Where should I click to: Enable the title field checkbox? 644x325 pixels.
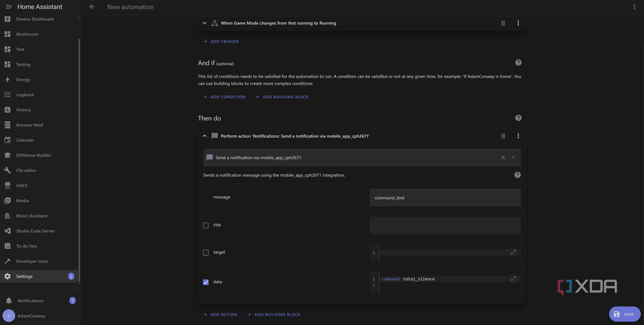[x=206, y=225]
